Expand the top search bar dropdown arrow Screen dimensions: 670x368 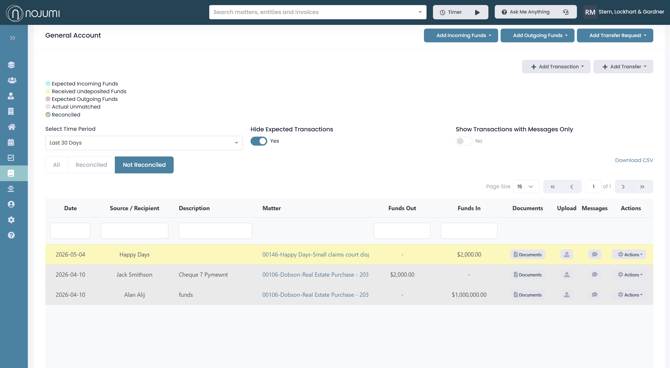(420, 12)
